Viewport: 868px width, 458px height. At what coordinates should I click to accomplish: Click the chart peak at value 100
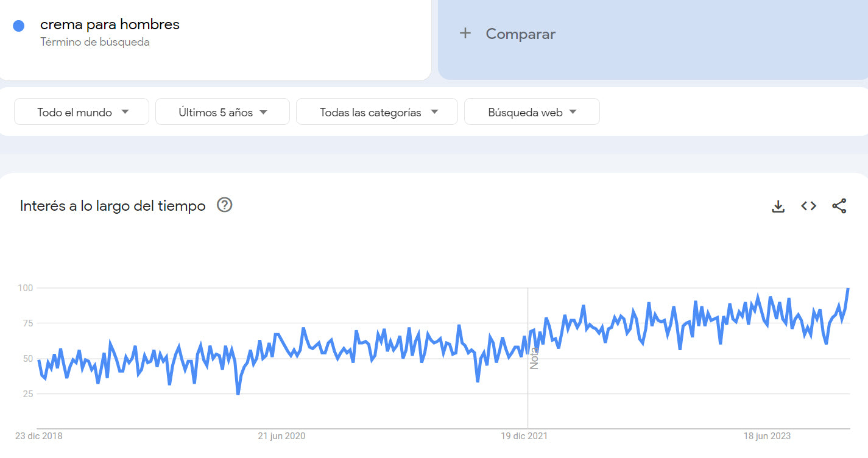[x=848, y=289]
